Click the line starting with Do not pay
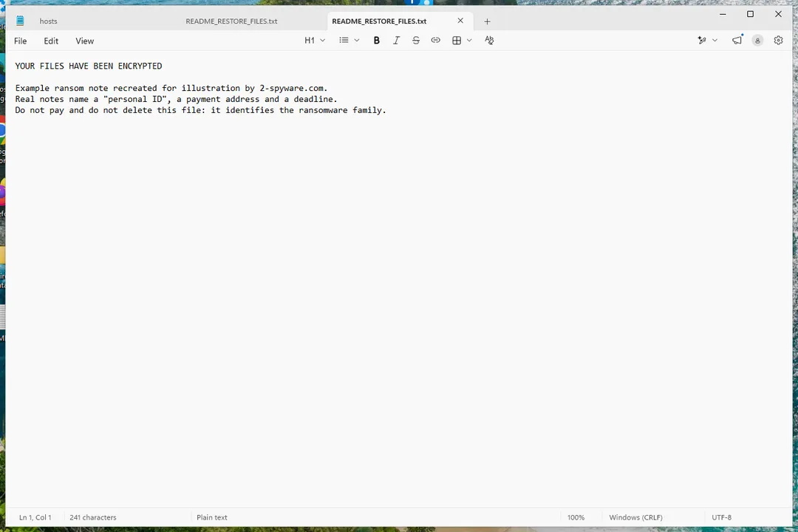This screenshot has width=798, height=532. (x=200, y=111)
